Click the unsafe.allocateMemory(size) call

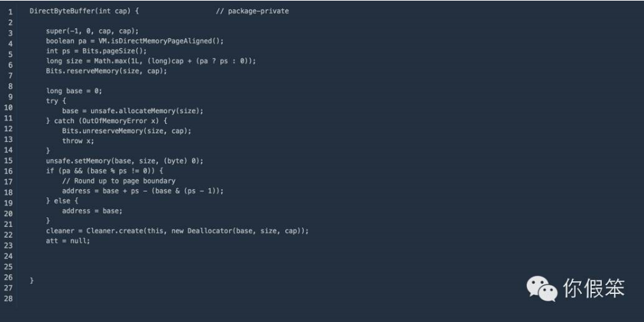(147, 111)
